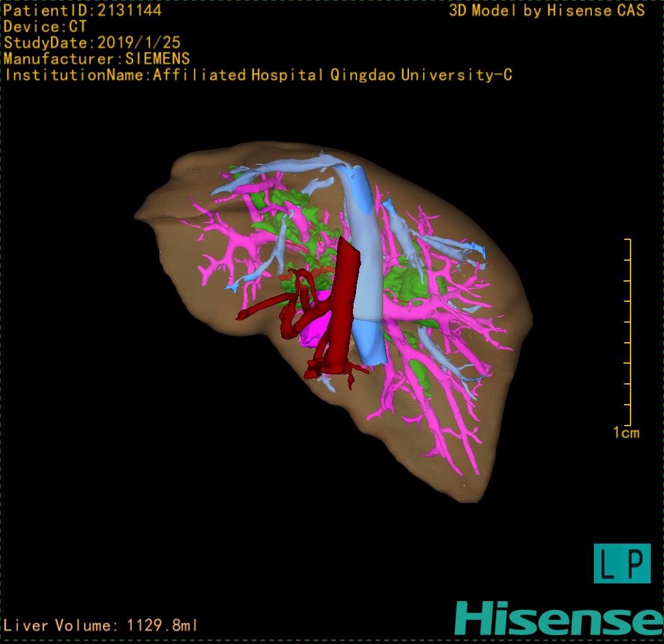Click the yellow scale ruler bar
The image size is (664, 644).
(x=629, y=331)
